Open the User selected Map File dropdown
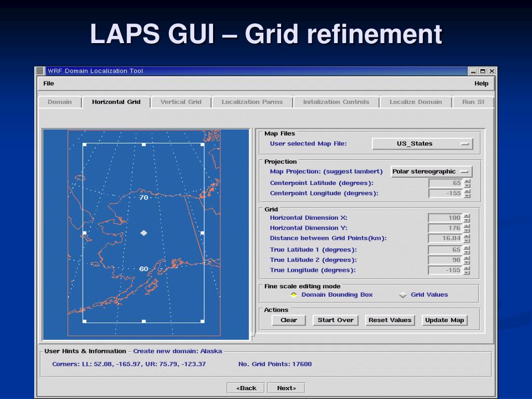 click(x=423, y=143)
